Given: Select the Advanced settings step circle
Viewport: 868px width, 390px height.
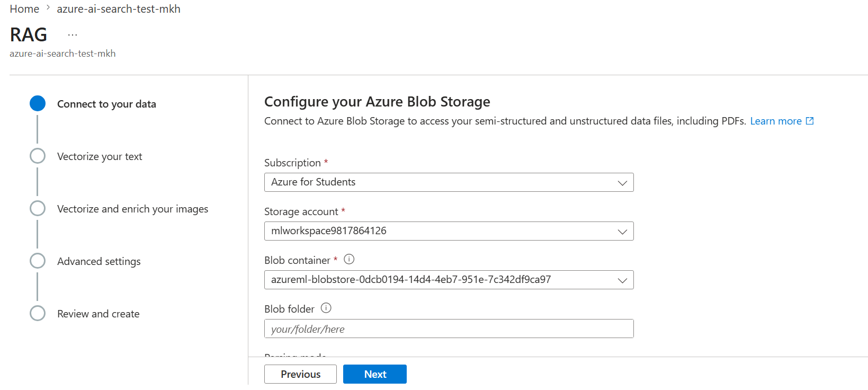Looking at the screenshot, I should click(x=38, y=261).
